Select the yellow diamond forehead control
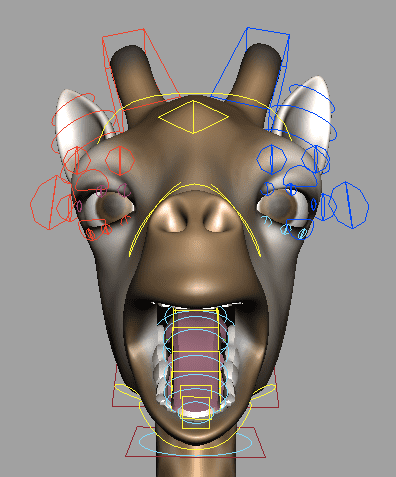 pyautogui.click(x=194, y=117)
